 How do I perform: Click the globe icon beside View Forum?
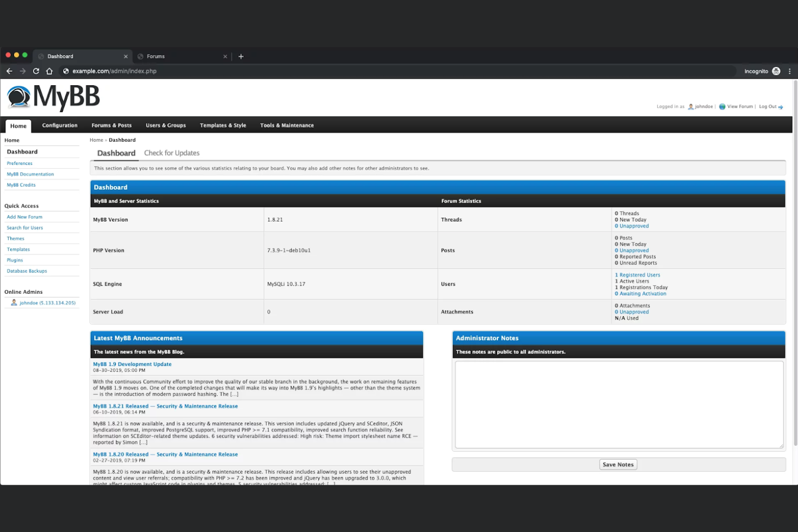[722, 106]
